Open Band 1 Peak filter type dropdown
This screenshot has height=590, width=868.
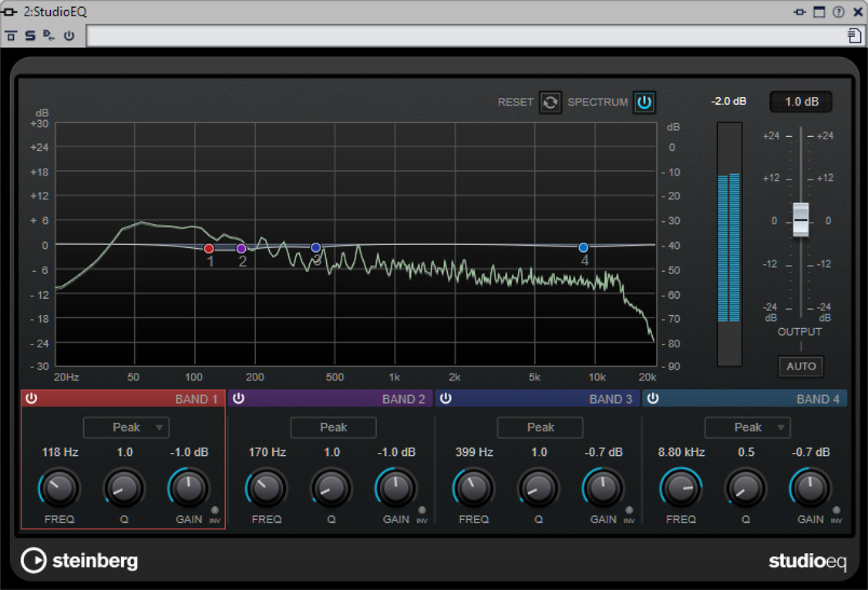pos(126,427)
